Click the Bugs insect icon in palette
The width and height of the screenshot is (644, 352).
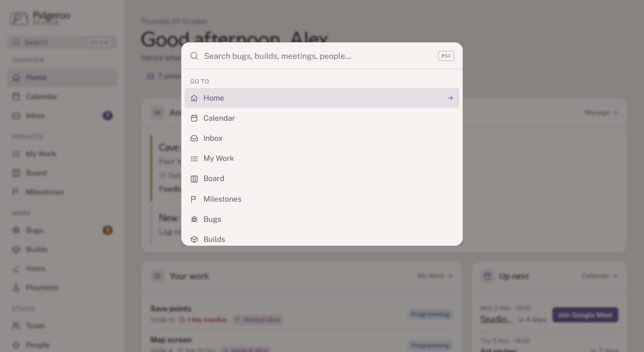click(x=194, y=219)
